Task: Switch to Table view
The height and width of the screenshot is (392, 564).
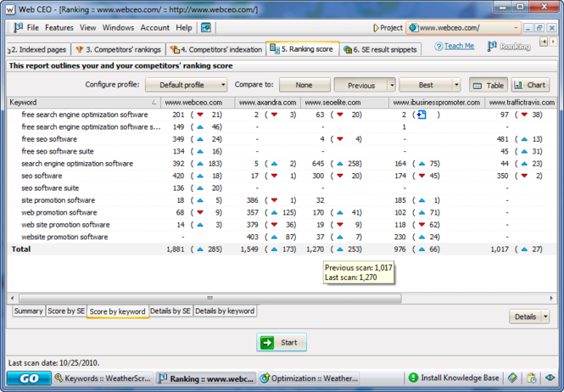Action: (x=489, y=86)
